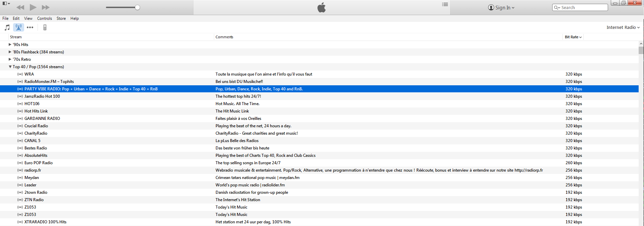
Task: Click the stream icon beside RadioMonster.FM – Tophits
Action: (20, 82)
